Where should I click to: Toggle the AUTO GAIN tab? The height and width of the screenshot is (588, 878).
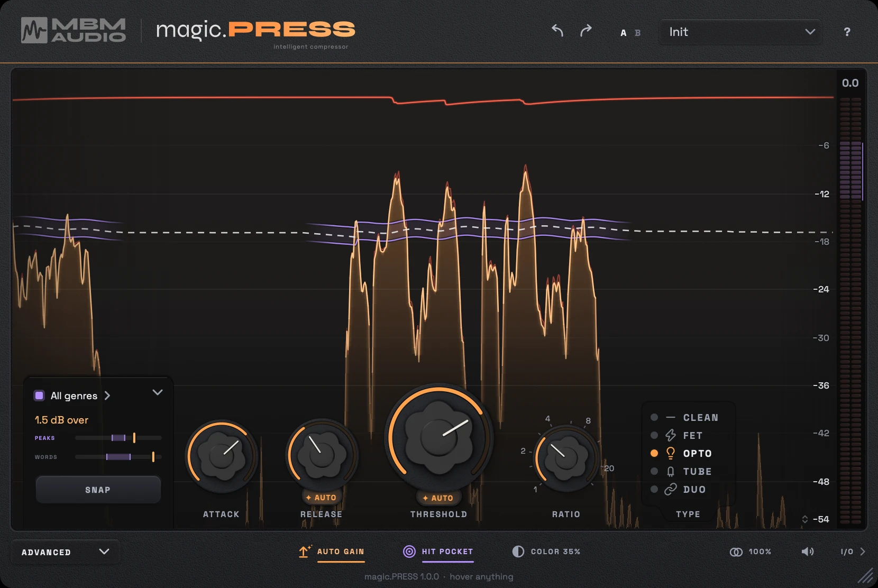tap(341, 552)
